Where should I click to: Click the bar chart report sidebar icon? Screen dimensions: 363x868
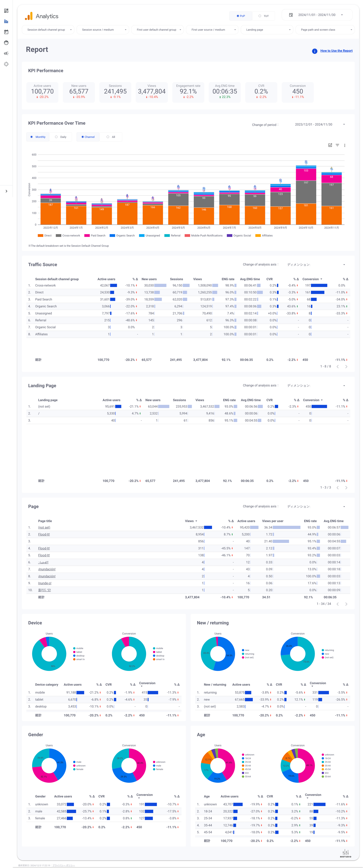6,21
